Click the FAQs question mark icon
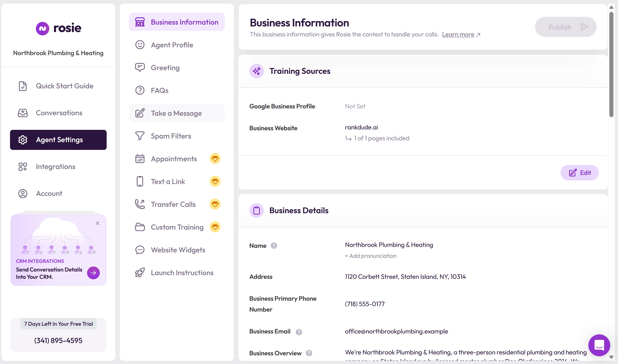 pos(140,90)
